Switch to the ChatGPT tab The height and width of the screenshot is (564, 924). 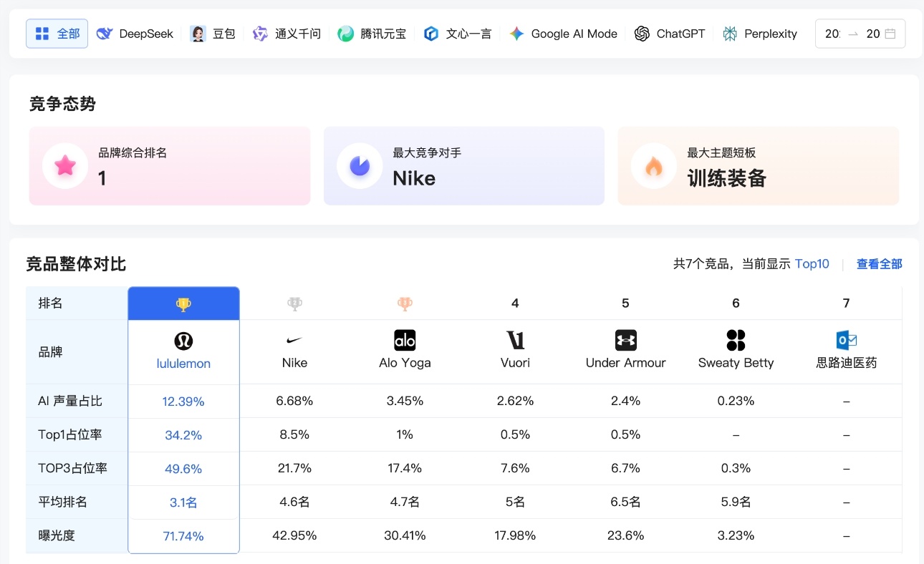pos(670,34)
